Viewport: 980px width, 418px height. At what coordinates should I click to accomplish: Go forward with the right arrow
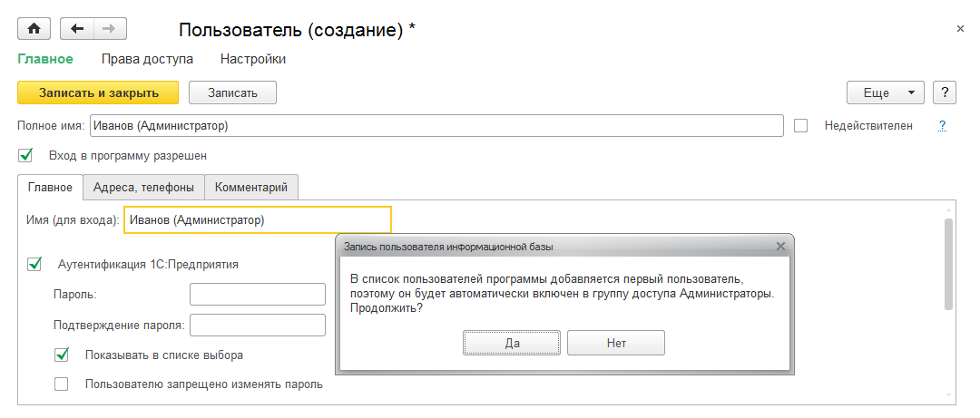[108, 29]
